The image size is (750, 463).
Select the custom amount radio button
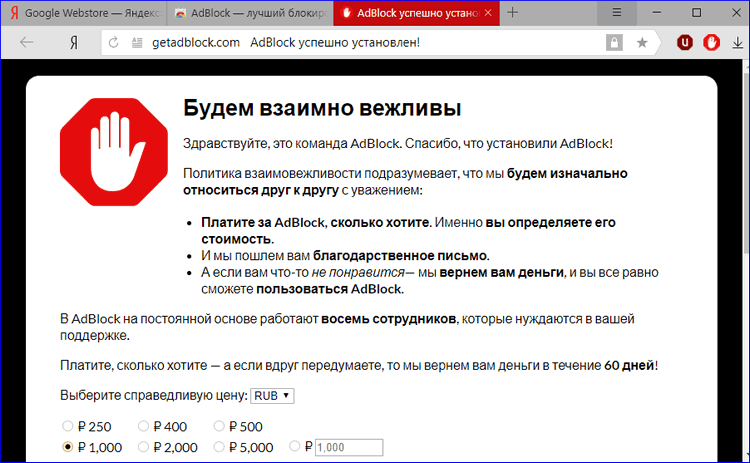pos(295,446)
